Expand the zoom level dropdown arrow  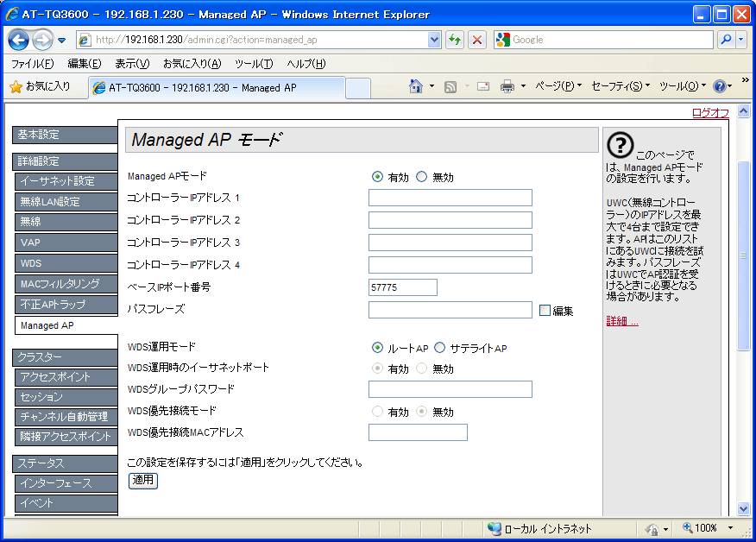click(730, 528)
